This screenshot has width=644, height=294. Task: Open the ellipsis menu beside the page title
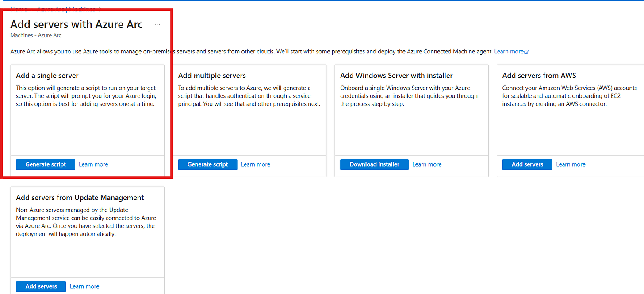(157, 25)
